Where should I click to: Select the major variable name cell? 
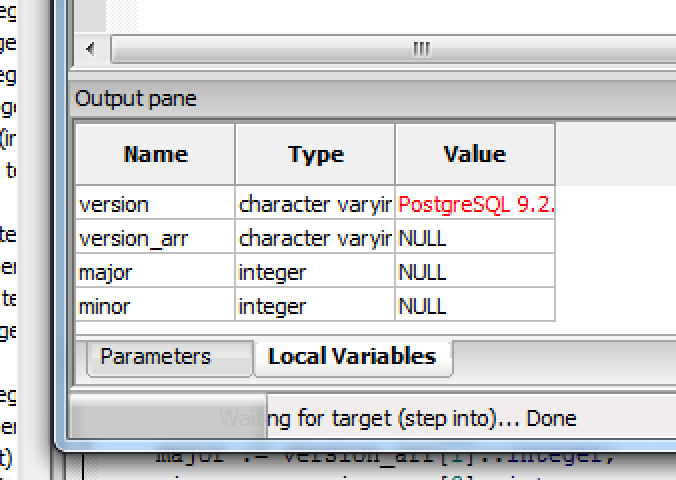[156, 272]
